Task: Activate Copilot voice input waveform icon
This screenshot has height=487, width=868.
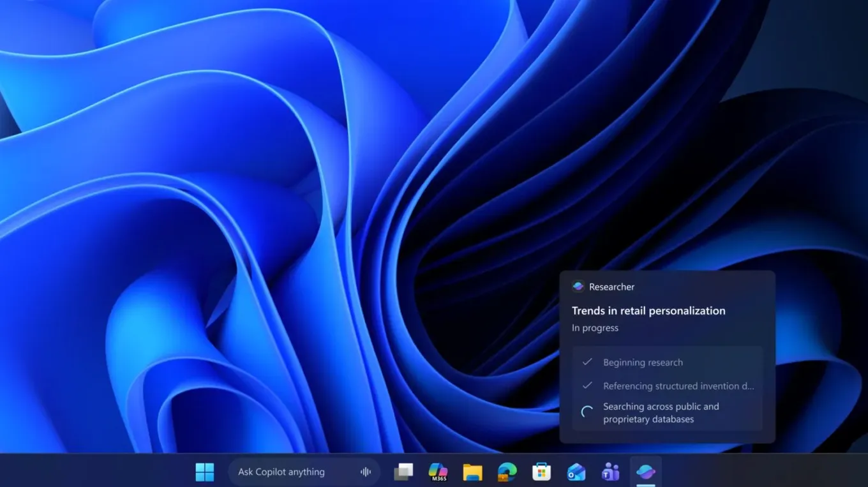Action: coord(366,472)
